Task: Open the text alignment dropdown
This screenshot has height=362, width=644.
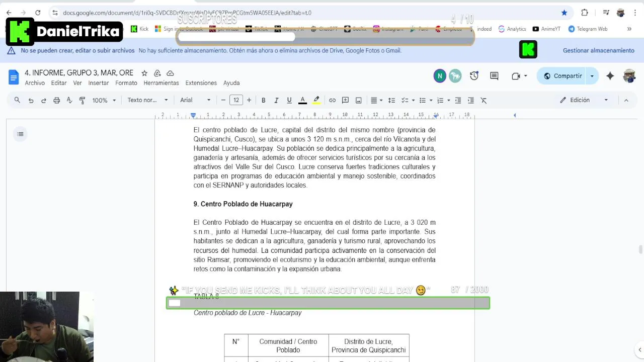Action: coord(376,100)
